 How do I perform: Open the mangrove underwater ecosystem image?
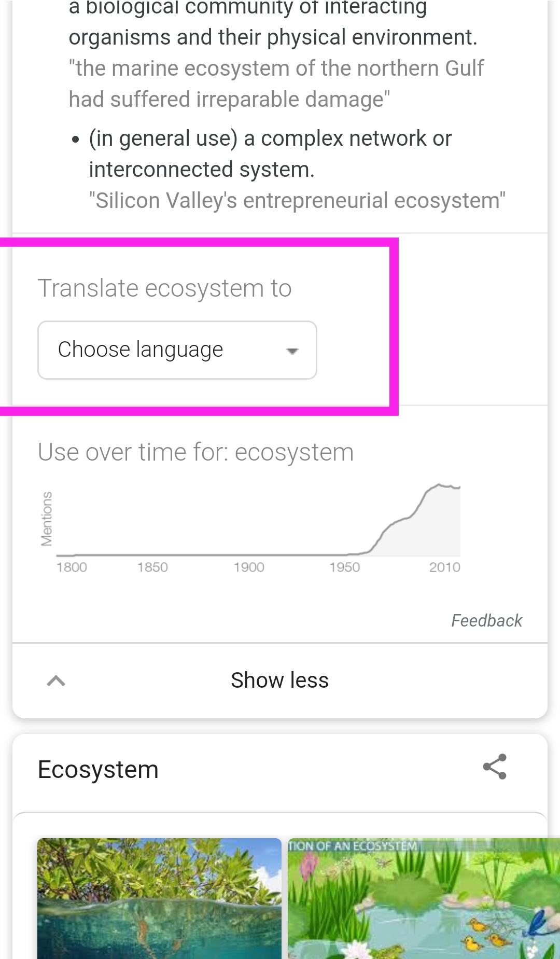159,902
